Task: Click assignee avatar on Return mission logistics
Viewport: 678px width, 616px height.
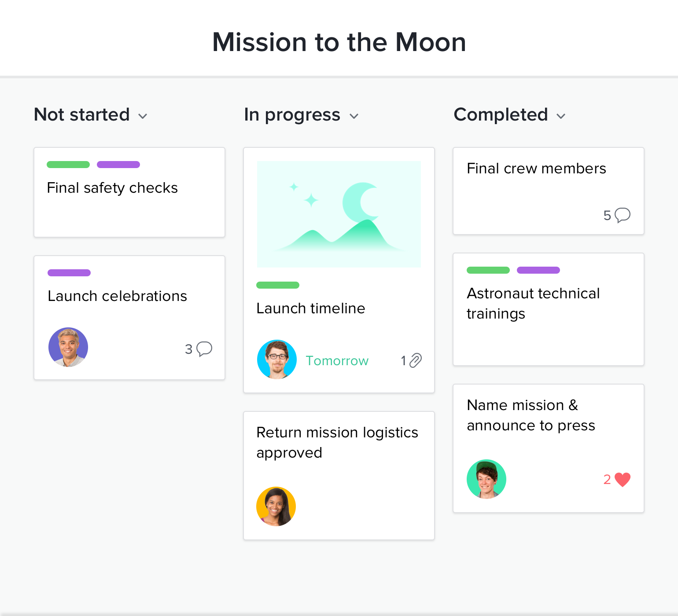Action: point(276,506)
